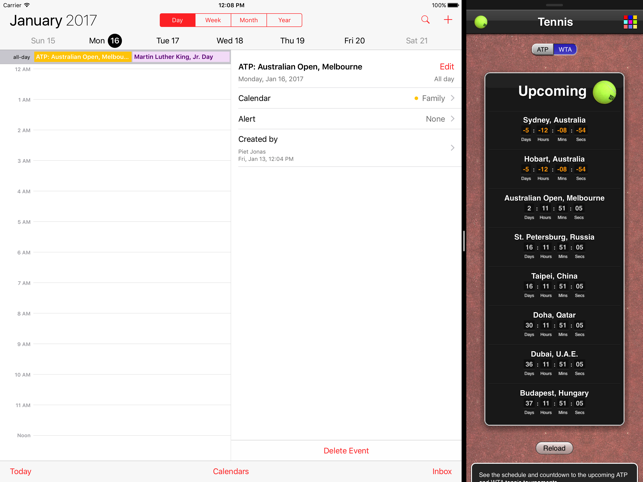This screenshot has width=643, height=482.
Task: Tap the Tennis slide-over grabber at top
Action: click(x=554, y=5)
